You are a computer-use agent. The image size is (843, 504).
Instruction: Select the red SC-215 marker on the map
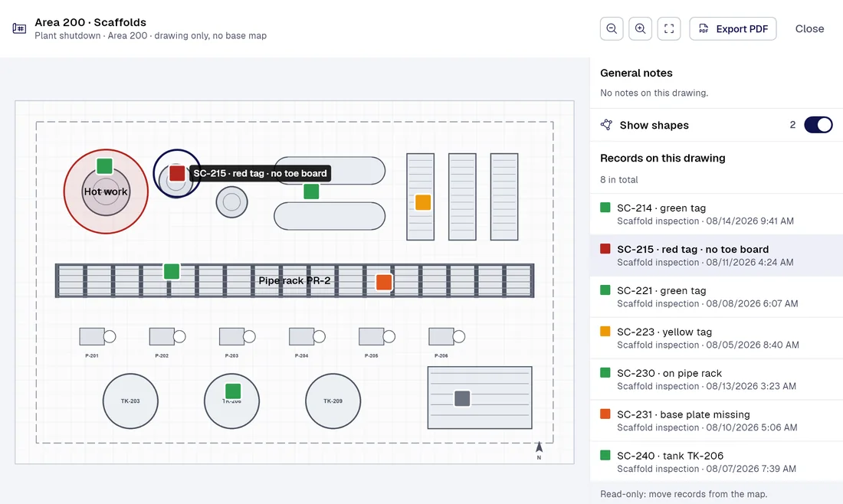tap(177, 173)
